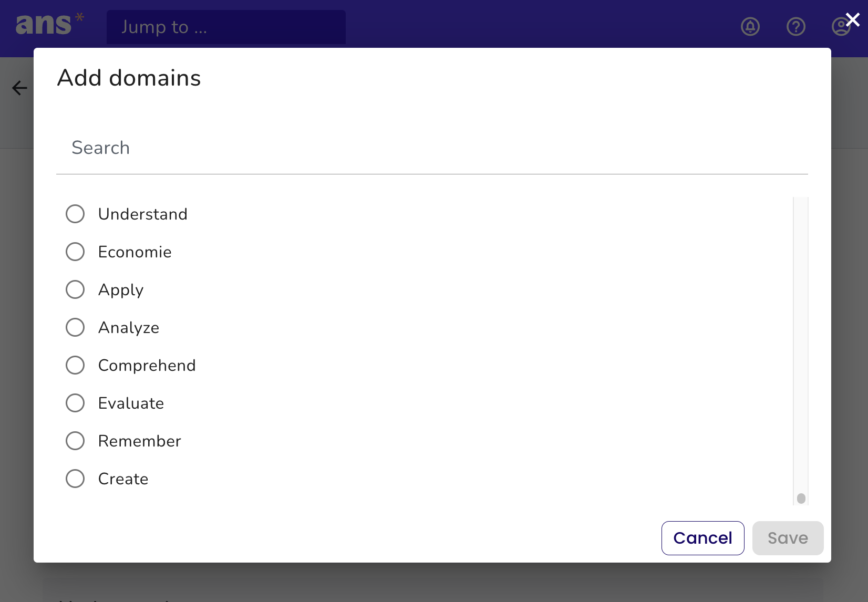Open the help question mark icon
The width and height of the screenshot is (868, 602).
[796, 26]
